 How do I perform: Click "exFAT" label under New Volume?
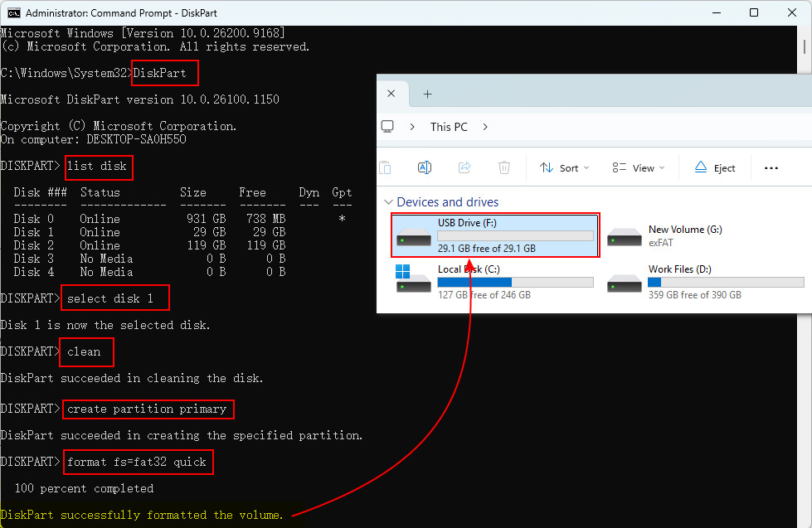660,243
